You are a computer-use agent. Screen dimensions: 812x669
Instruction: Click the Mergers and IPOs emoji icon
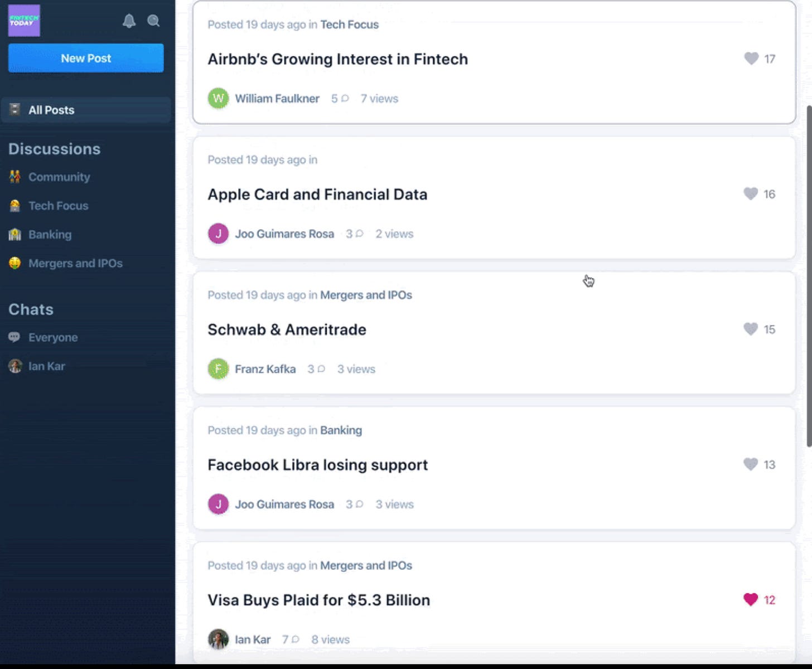coord(15,263)
